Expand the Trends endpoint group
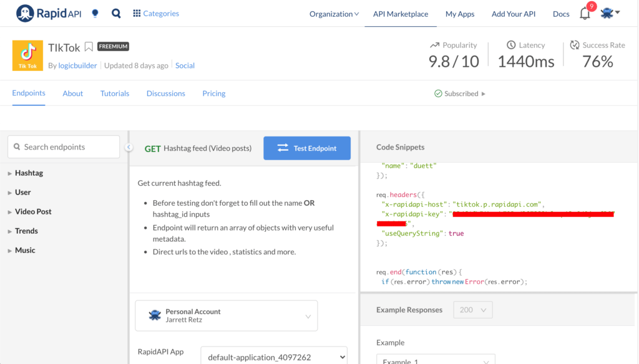This screenshot has width=639, height=364. click(26, 231)
